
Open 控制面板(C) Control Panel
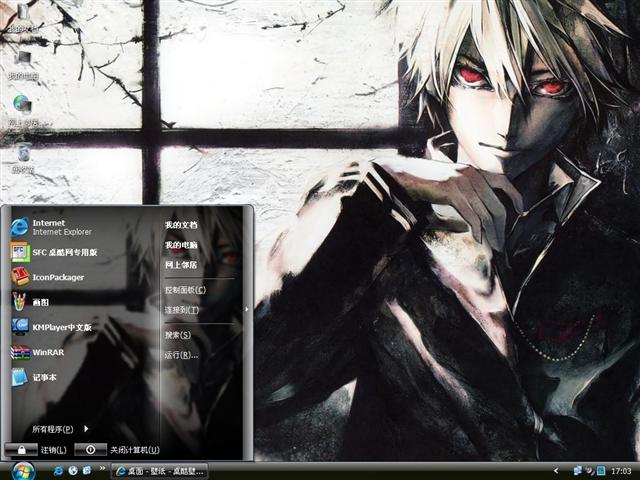pyautogui.click(x=185, y=290)
